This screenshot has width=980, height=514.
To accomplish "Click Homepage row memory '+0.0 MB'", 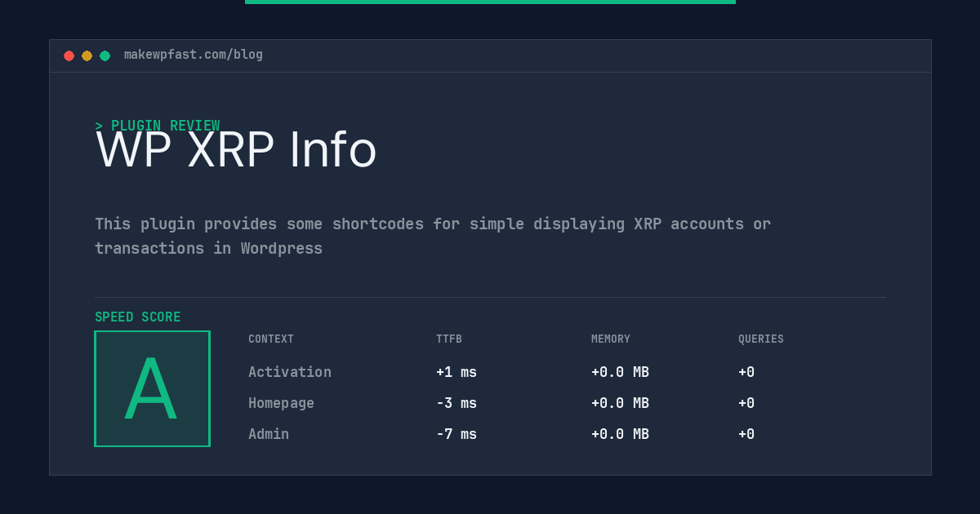I will [621, 403].
